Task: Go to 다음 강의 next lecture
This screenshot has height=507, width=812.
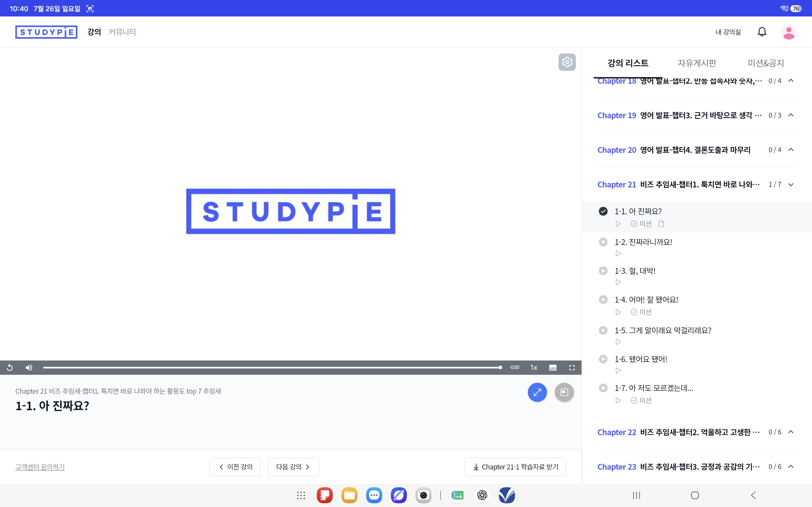Action: 293,467
